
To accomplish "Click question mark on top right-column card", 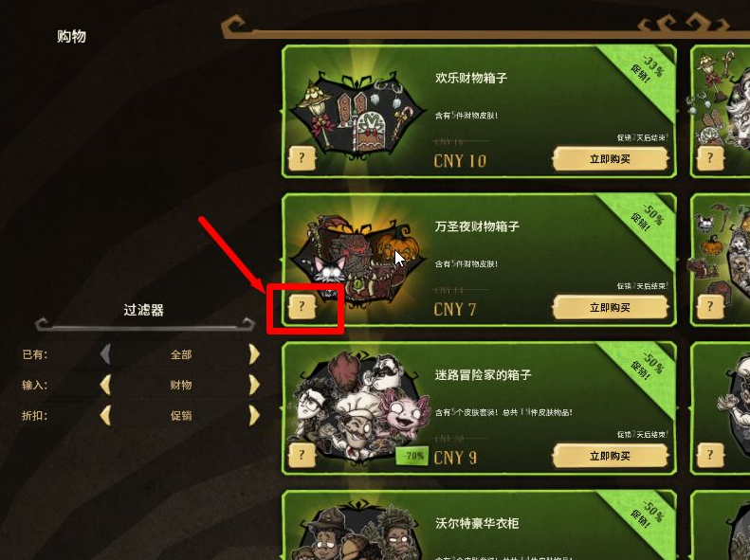I will click(710, 158).
